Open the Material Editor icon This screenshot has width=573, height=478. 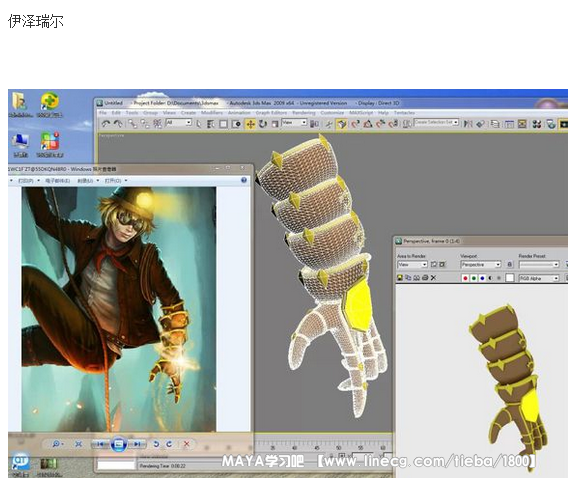[x=536, y=124]
